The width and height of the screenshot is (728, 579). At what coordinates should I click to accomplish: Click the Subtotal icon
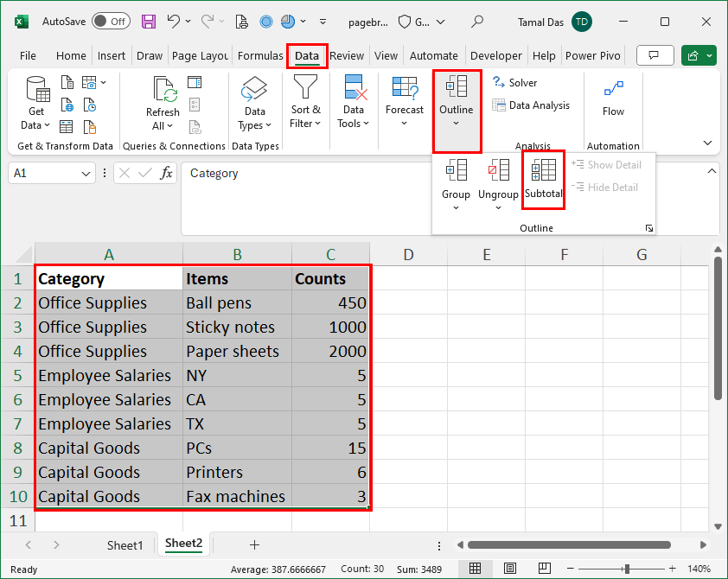click(x=543, y=169)
